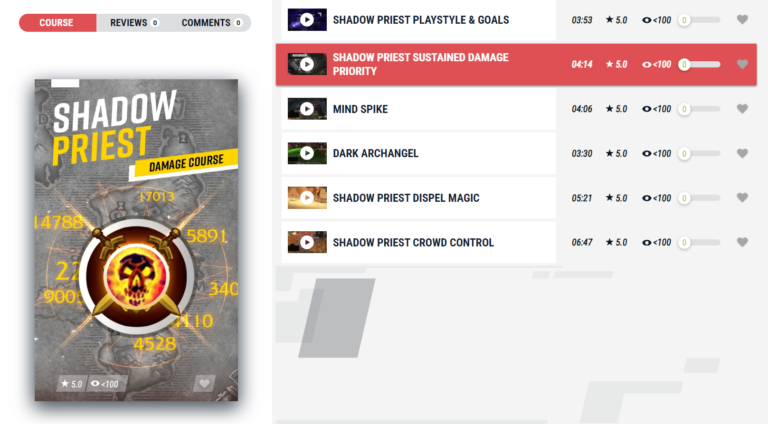Adjust the Dark Archangel progress slider

699,153
